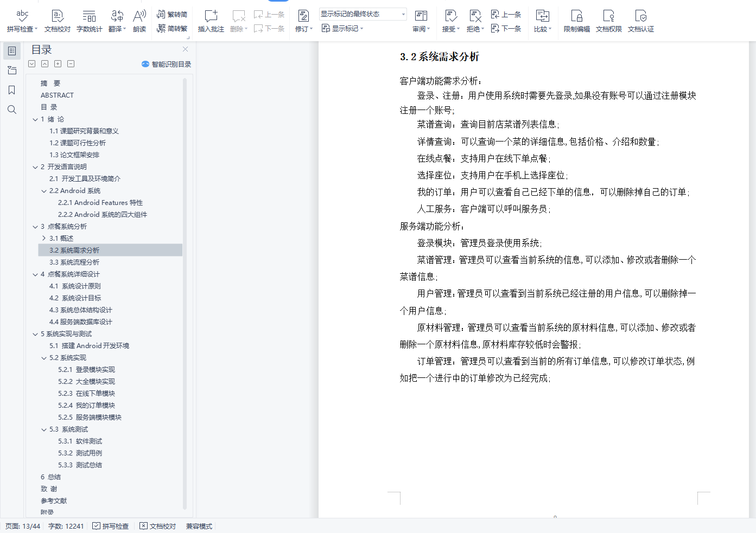Go to next comment 下一条

click(269, 29)
